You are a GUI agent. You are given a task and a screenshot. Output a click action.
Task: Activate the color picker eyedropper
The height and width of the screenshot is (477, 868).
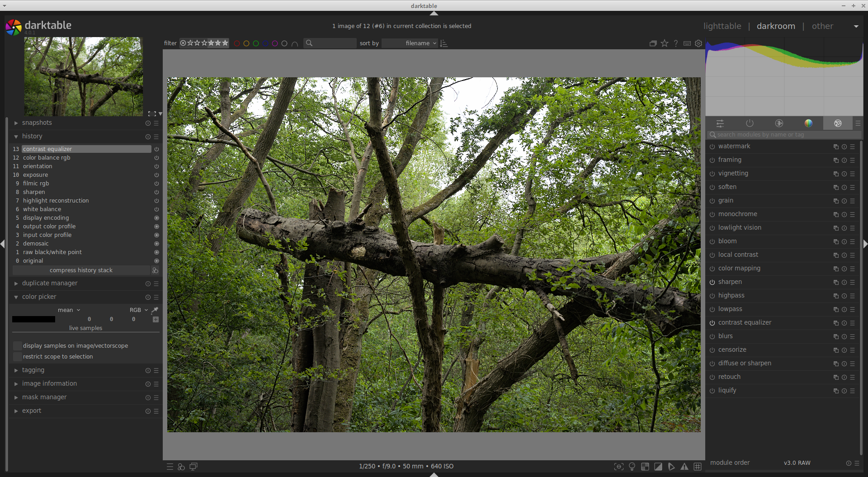point(155,310)
